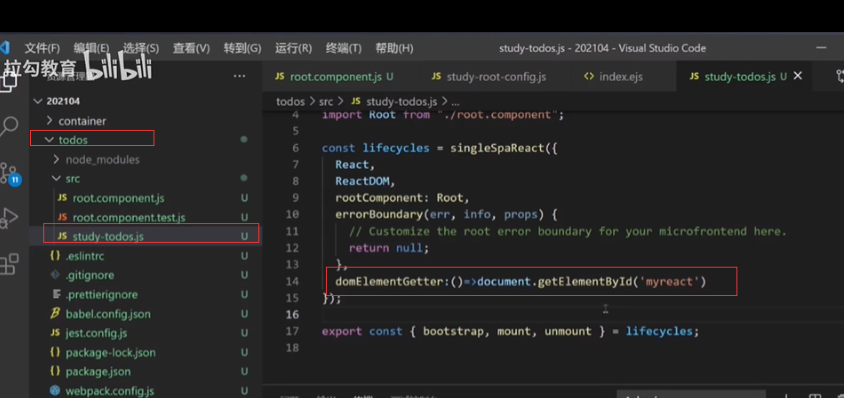Switch to study-root-config.js tab

[x=489, y=76]
